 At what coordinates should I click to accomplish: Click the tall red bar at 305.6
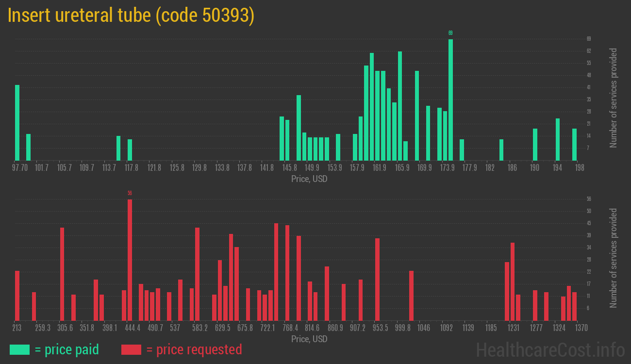point(62,274)
